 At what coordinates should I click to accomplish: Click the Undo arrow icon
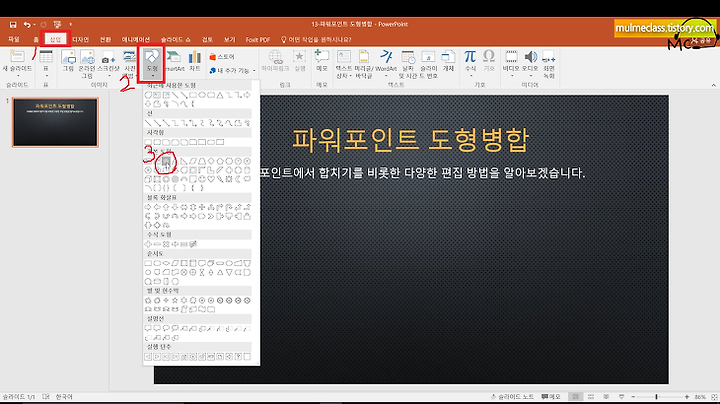pos(27,24)
